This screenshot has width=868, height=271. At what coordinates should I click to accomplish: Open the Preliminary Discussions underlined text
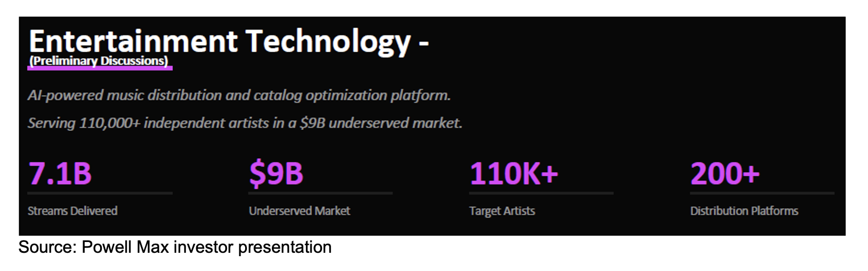(99, 60)
